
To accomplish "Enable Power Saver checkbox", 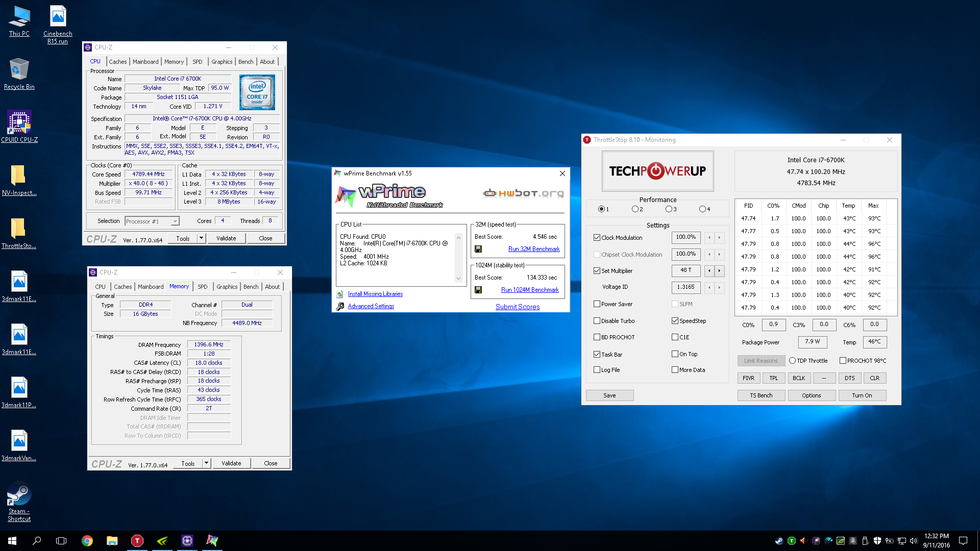I will point(597,304).
